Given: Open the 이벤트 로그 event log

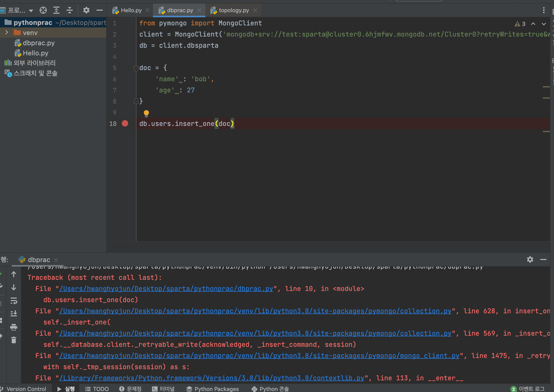Looking at the screenshot, I should tap(528, 389).
